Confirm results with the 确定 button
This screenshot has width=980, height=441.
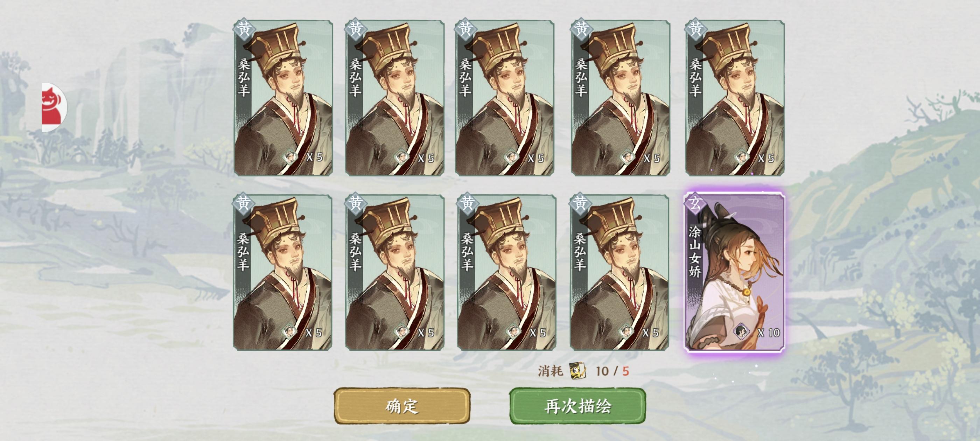point(402,406)
